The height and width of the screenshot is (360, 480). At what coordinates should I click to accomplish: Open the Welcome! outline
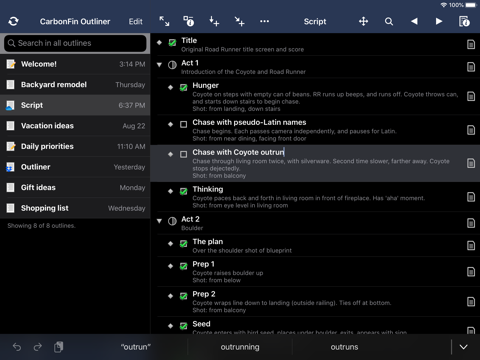(75, 64)
